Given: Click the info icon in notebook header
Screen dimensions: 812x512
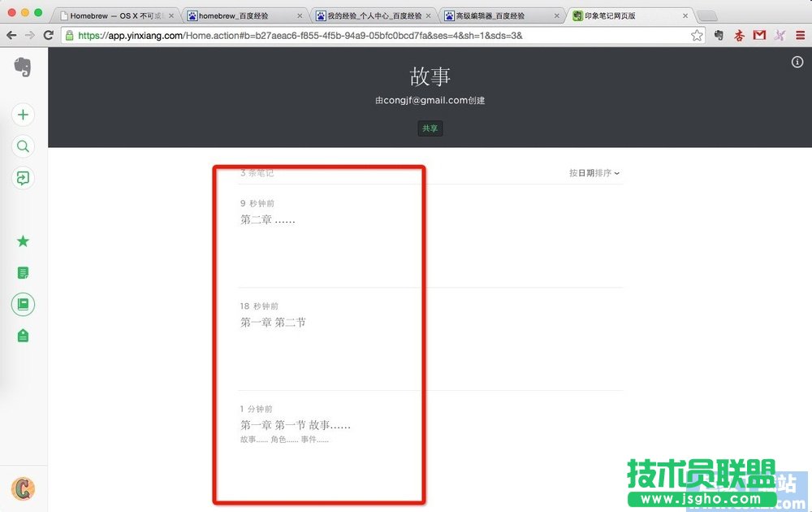Looking at the screenshot, I should 797,62.
